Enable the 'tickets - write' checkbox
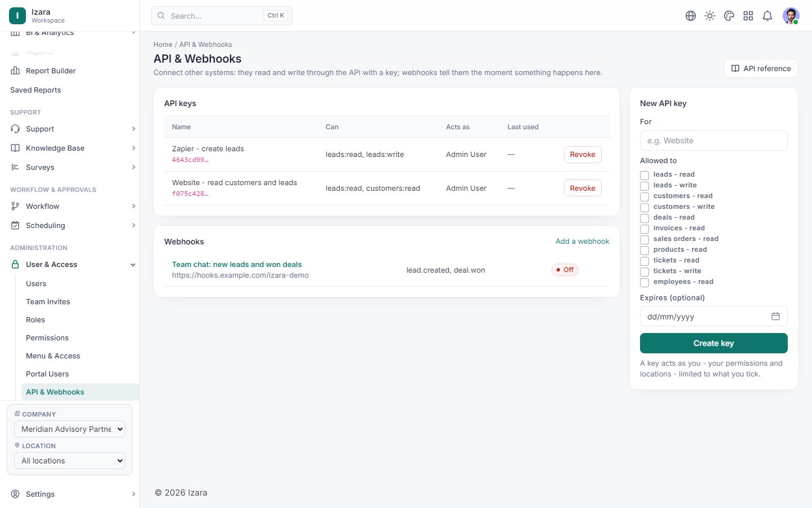 click(x=645, y=271)
